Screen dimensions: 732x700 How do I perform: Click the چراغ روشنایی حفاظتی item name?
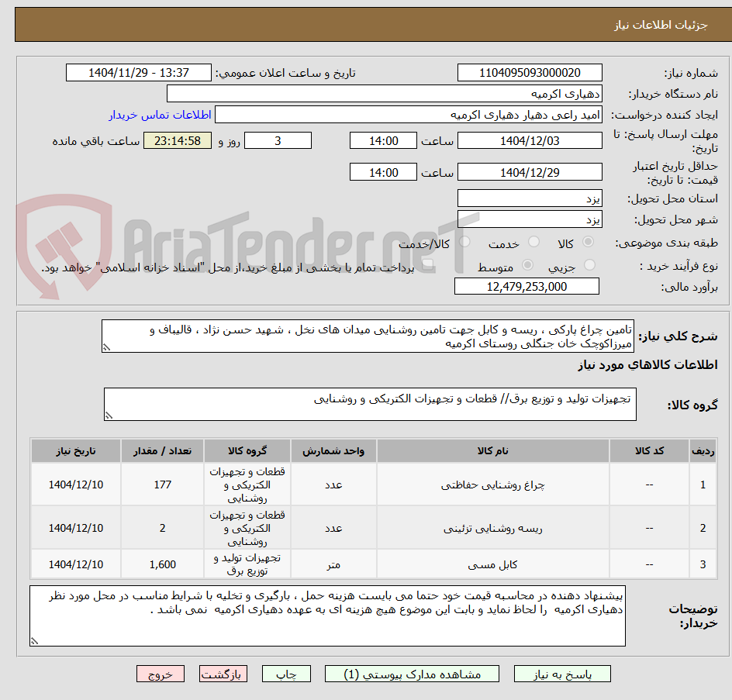point(492,485)
